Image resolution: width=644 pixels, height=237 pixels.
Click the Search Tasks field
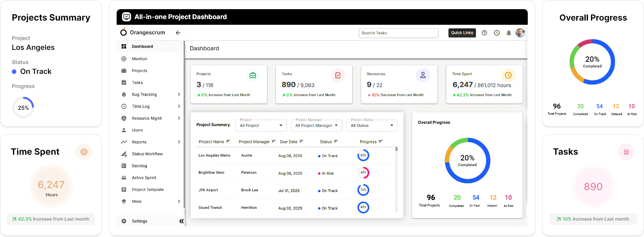(x=398, y=33)
